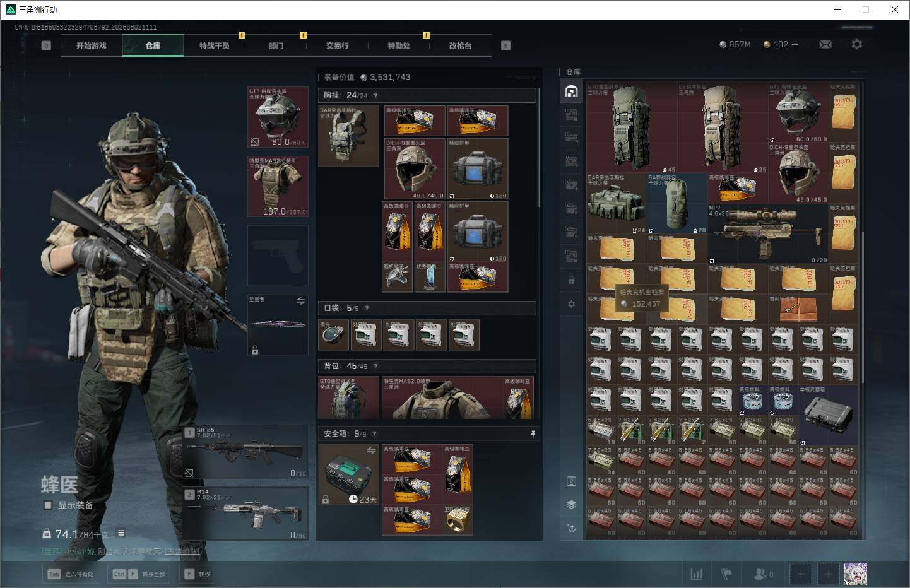
Task: Open the 改枪台 tab
Action: (x=460, y=45)
